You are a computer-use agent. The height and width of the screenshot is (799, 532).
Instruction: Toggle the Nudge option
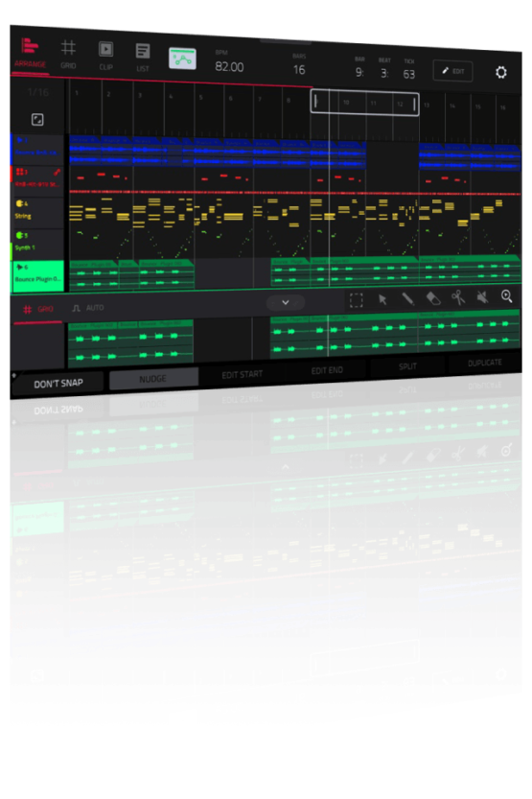[x=153, y=379]
